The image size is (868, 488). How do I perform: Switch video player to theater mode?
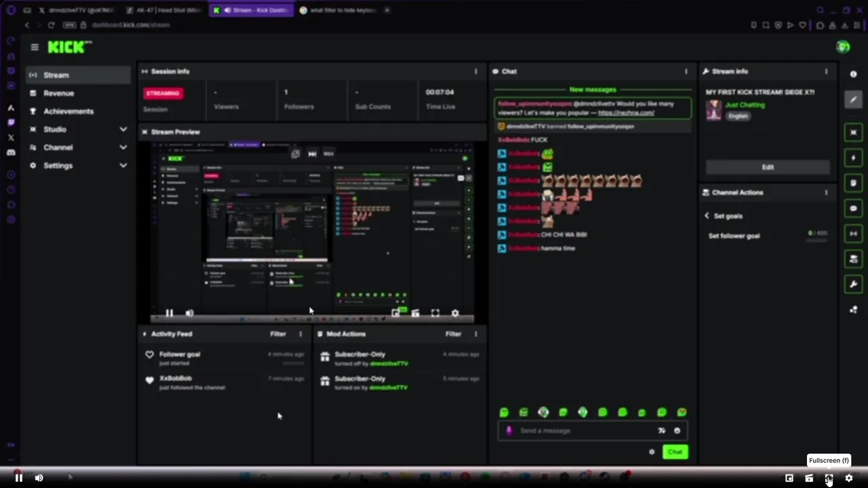[x=809, y=478]
